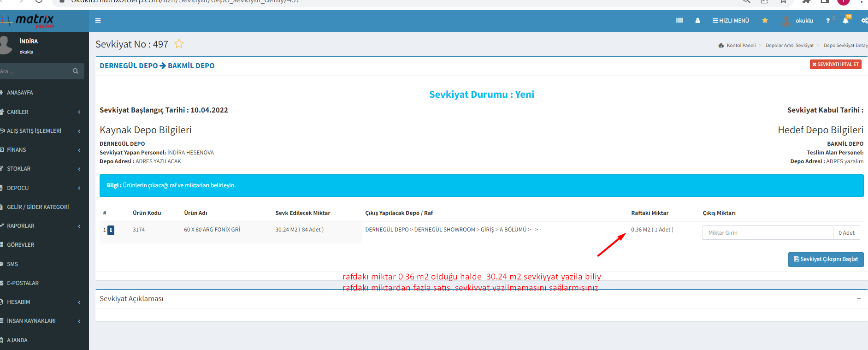This screenshot has height=350, width=868.
Task: Toggle sidebar with hamburger menu icon
Action: 98,20
